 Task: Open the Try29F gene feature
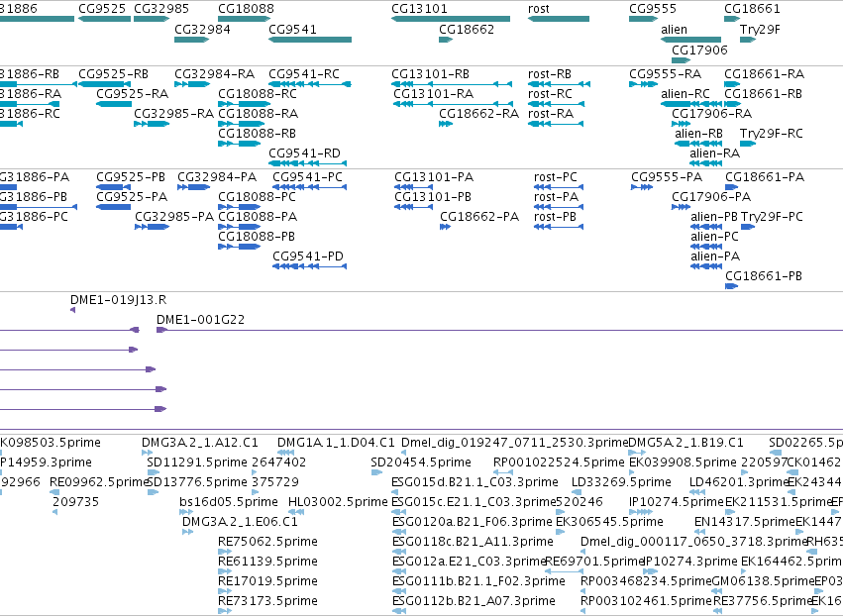point(748,40)
